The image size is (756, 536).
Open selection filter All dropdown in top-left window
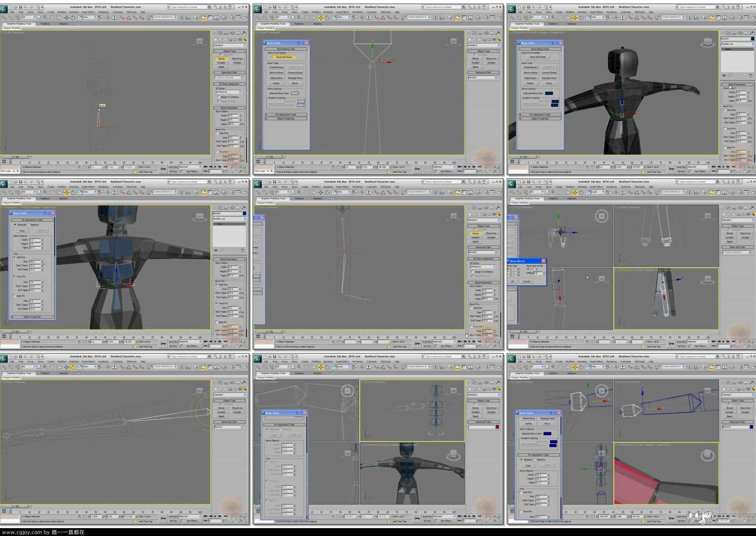[29, 17]
